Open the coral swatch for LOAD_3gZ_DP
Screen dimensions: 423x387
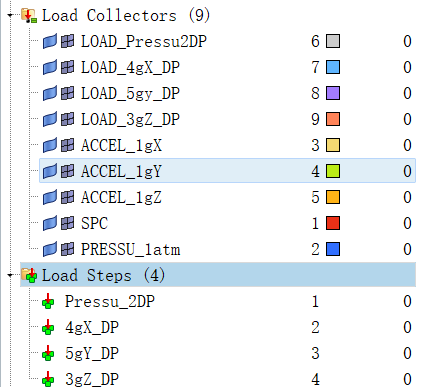(x=333, y=119)
